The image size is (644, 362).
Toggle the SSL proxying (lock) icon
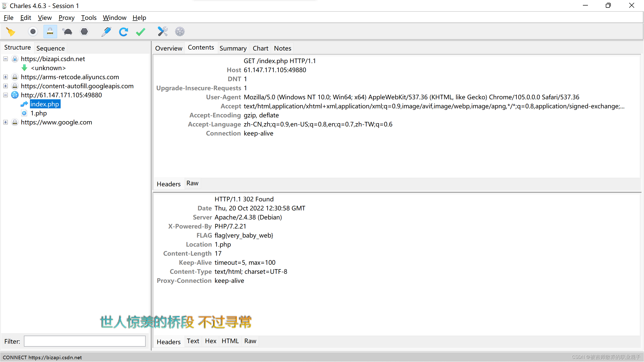(x=50, y=31)
